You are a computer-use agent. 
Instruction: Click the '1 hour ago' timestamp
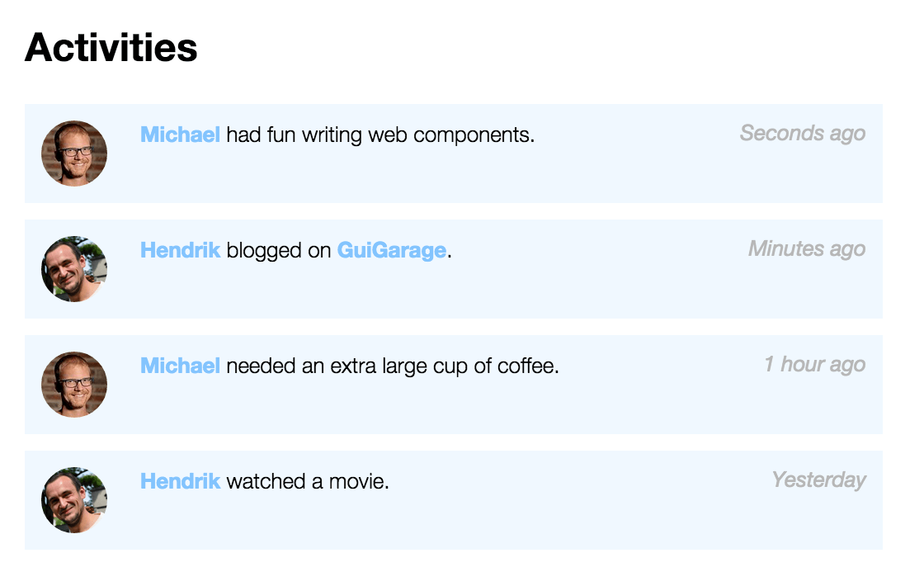[x=813, y=364]
